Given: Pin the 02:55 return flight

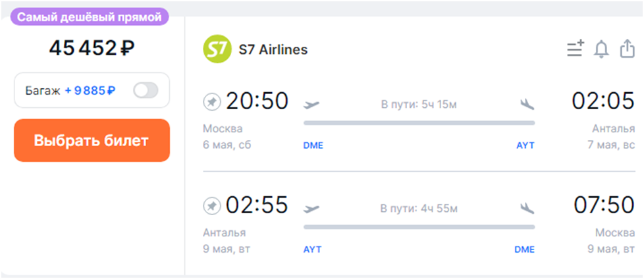Looking at the screenshot, I should 211,206.
